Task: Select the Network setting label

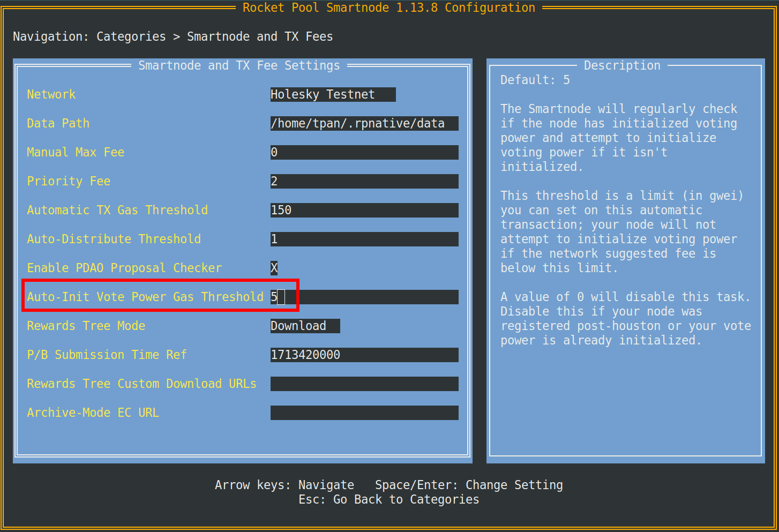Action: [x=51, y=94]
